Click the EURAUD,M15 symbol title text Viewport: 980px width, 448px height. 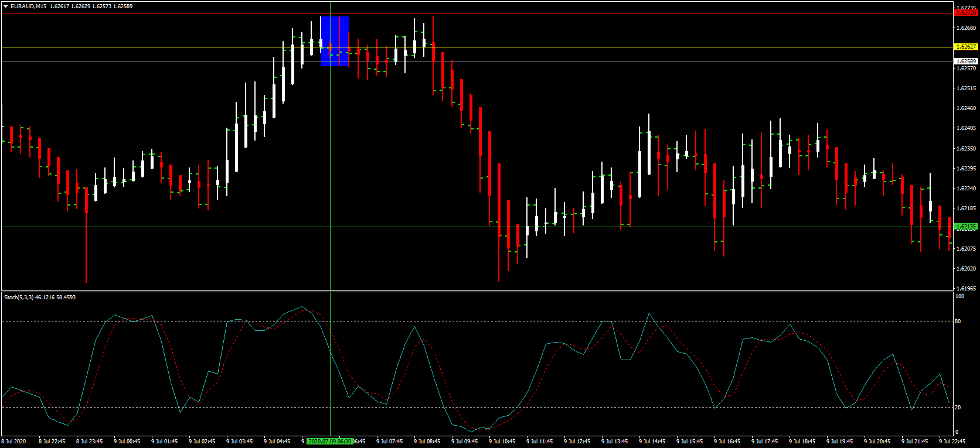pyautogui.click(x=28, y=6)
